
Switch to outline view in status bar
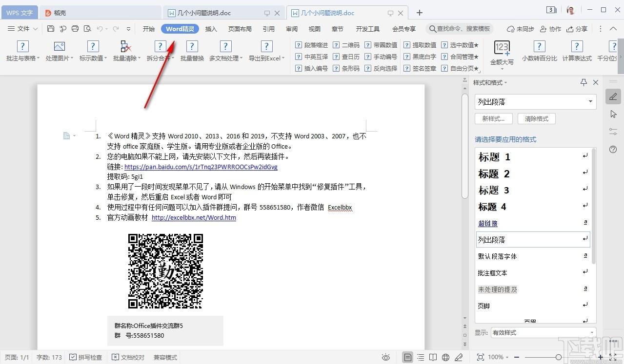[x=421, y=357]
